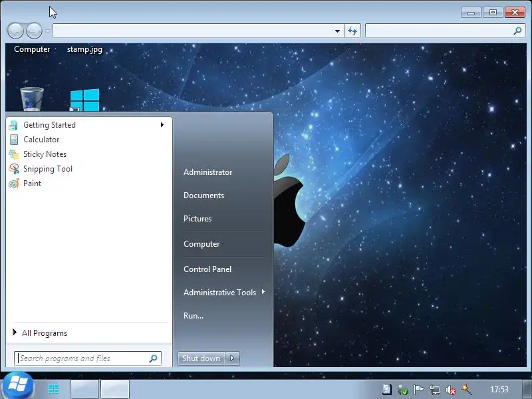Open Computer from the Start menu right pane
The height and width of the screenshot is (399, 532).
coord(201,244)
